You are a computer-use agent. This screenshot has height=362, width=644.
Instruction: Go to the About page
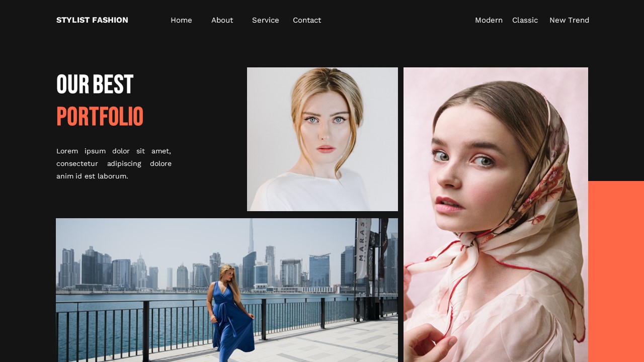(222, 20)
